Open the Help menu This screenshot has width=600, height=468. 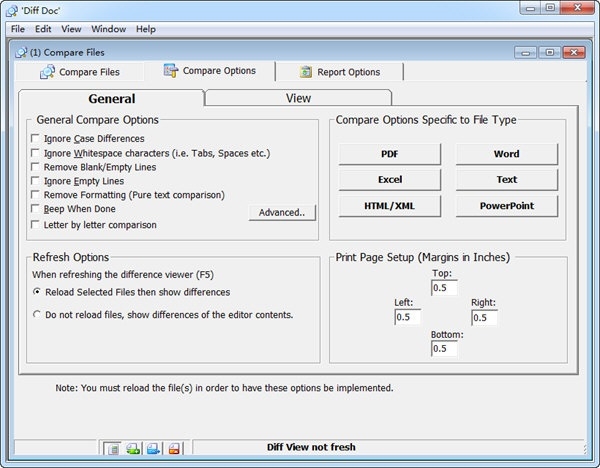[x=146, y=29]
